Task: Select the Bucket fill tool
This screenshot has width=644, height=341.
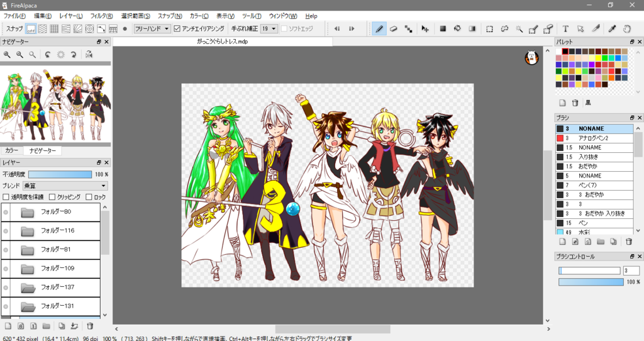Action: (x=457, y=29)
